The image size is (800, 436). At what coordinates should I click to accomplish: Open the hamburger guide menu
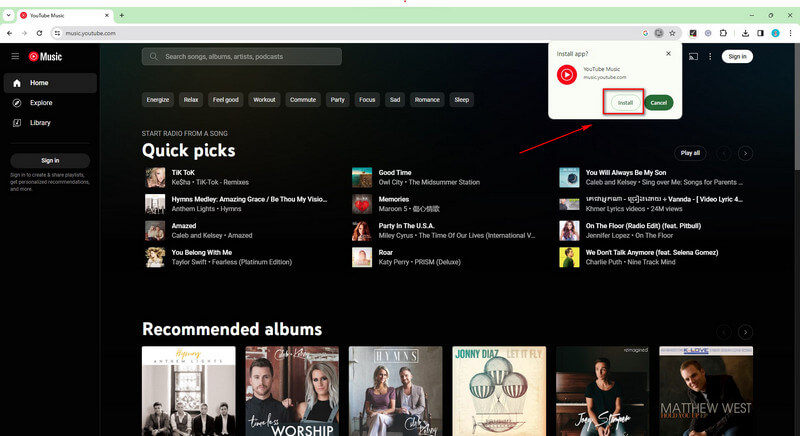(x=15, y=57)
